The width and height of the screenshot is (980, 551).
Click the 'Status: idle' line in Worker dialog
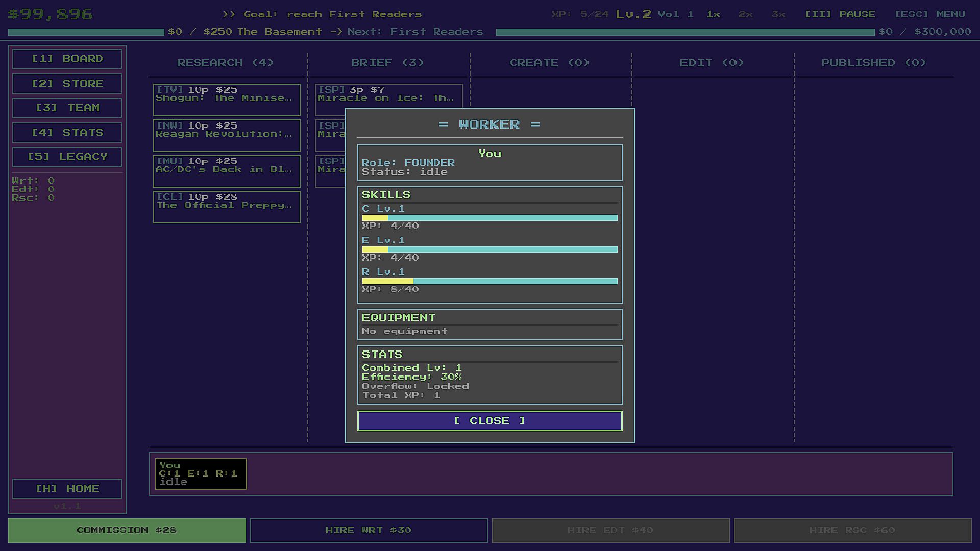[405, 172]
